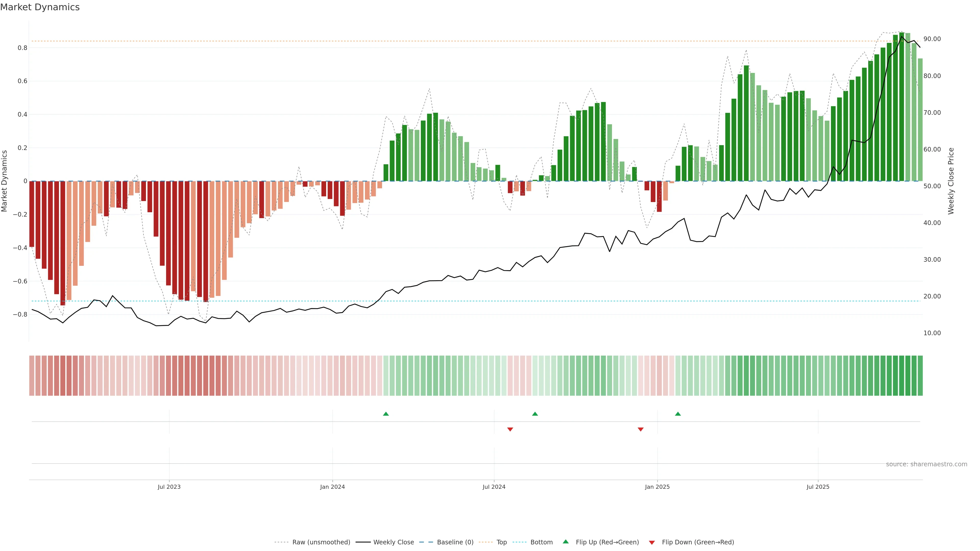Click the green triangle icon in the legend

(x=566, y=542)
